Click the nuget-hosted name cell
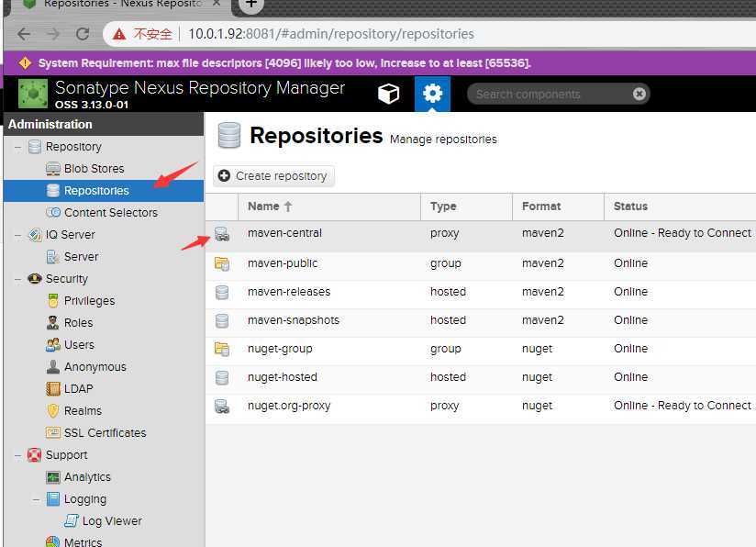The height and width of the screenshot is (547, 756). 282,377
